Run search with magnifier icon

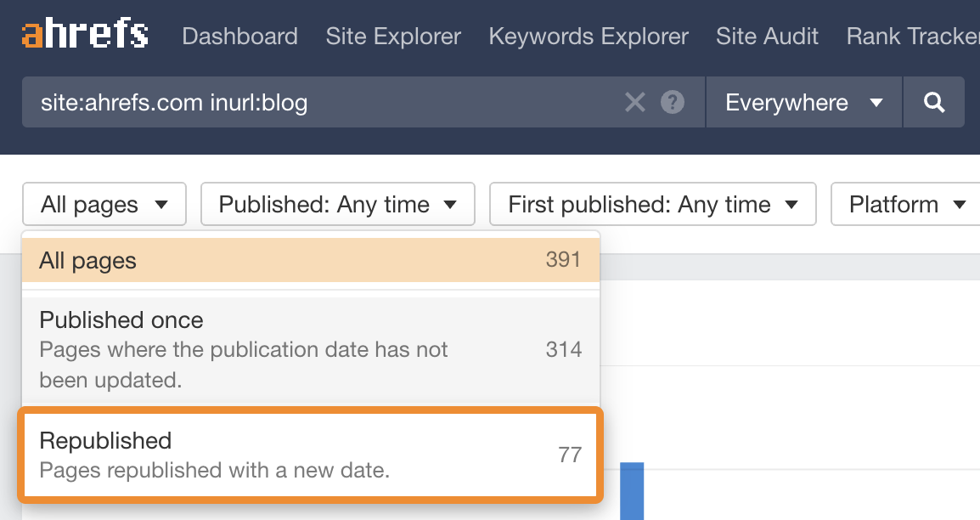tap(934, 103)
